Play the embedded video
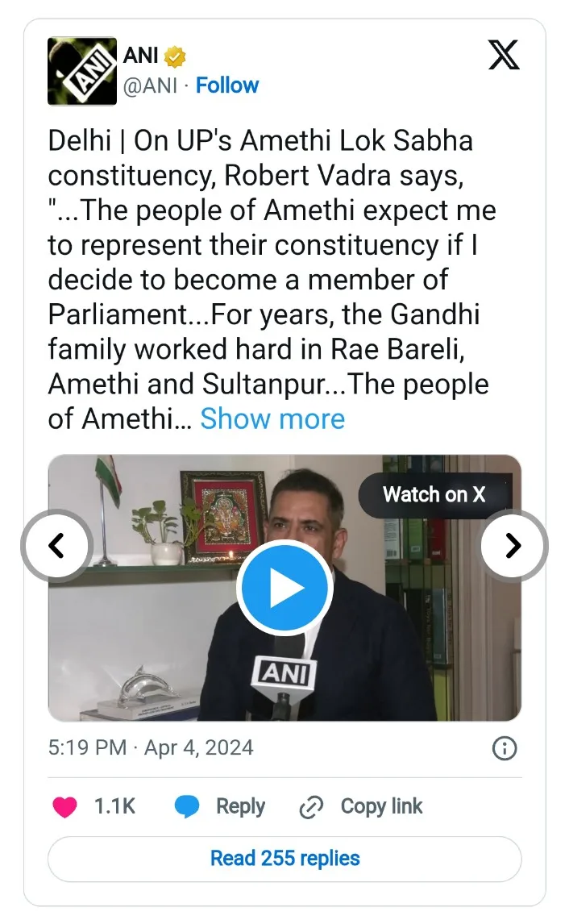This screenshot has width=569, height=924. click(x=284, y=588)
